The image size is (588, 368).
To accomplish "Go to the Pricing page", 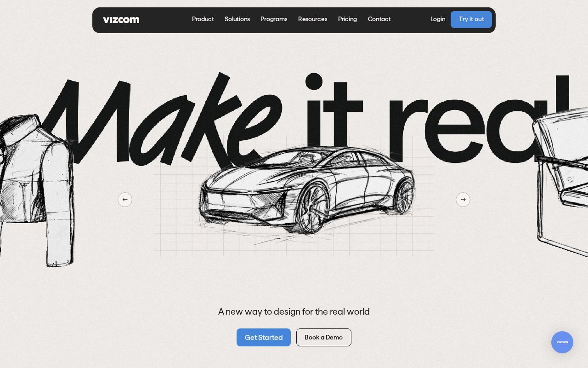I will pyautogui.click(x=347, y=19).
